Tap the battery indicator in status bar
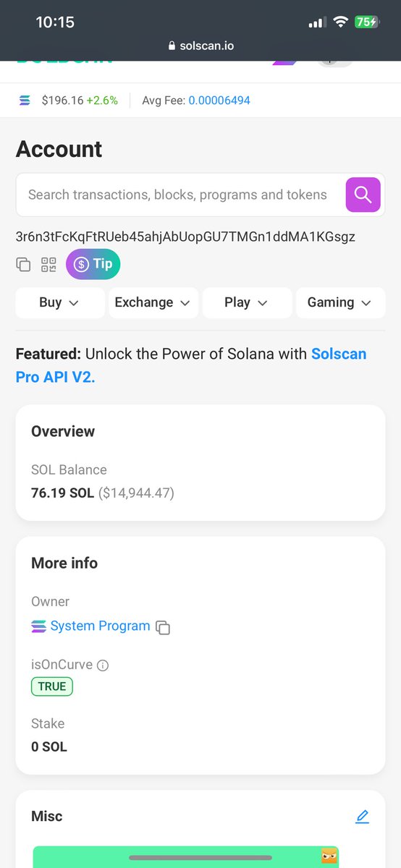Image resolution: width=401 pixels, height=868 pixels. [366, 22]
